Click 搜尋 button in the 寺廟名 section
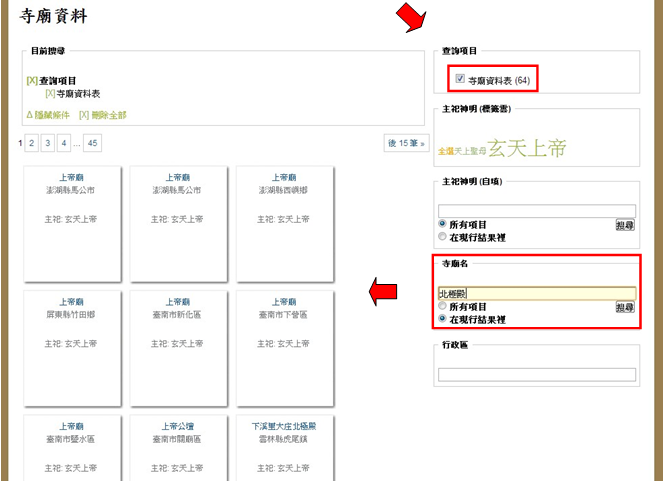The width and height of the screenshot is (663, 483). [x=625, y=307]
